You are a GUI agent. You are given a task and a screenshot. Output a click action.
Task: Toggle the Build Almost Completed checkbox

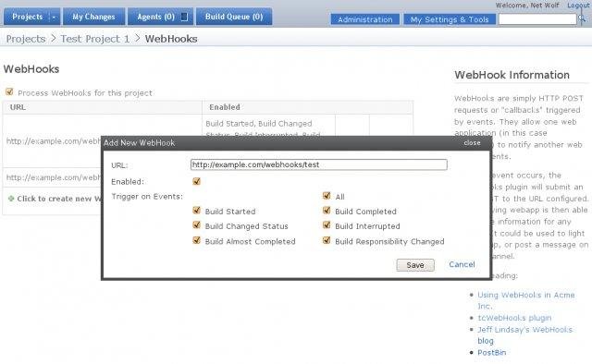click(196, 240)
